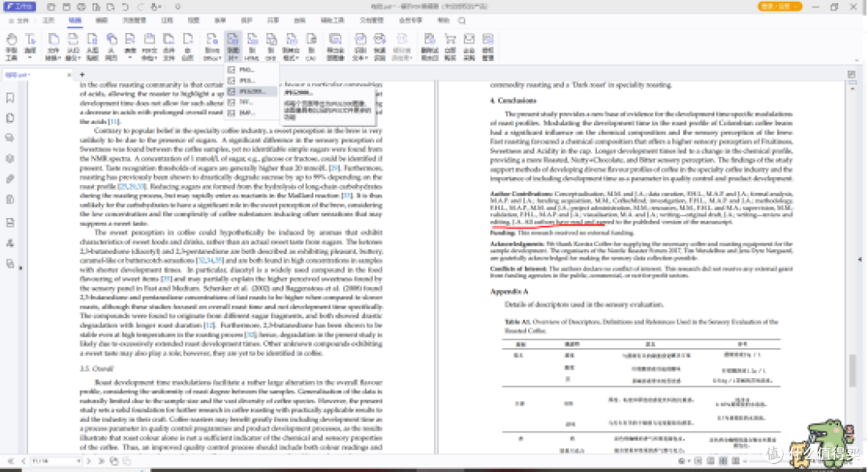Jump to the last page

pos(101,461)
